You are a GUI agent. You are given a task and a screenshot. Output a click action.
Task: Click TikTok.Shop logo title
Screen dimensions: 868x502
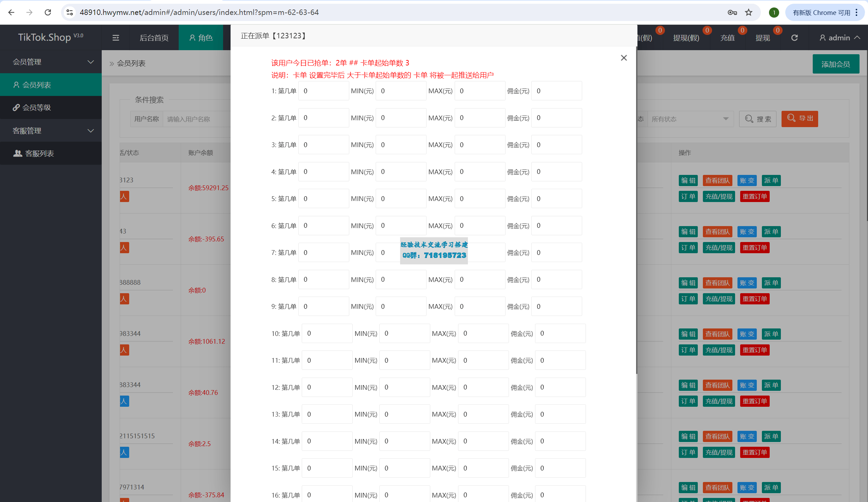[51, 37]
